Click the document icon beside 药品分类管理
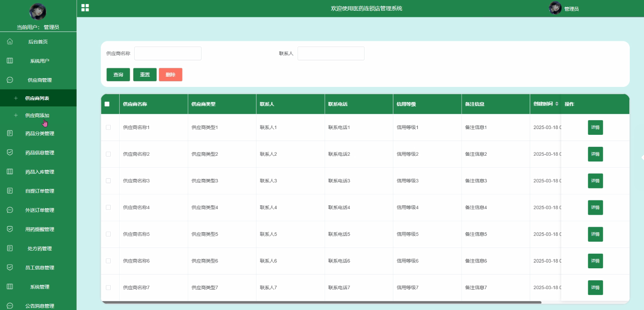This screenshot has width=644, height=310. pyautogui.click(x=10, y=133)
